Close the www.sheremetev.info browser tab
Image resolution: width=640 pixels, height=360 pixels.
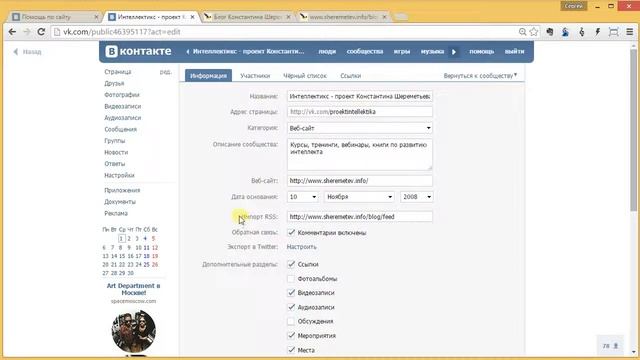tap(384, 17)
